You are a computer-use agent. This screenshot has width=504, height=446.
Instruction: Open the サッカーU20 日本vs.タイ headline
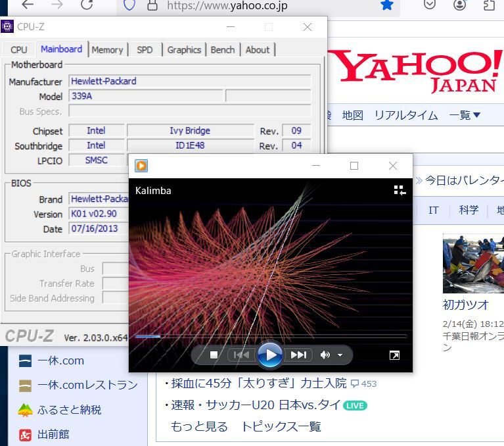click(x=256, y=405)
